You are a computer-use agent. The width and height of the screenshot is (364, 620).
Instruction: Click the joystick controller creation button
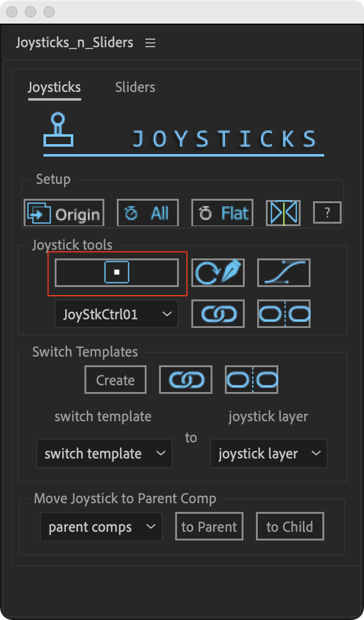tap(117, 273)
